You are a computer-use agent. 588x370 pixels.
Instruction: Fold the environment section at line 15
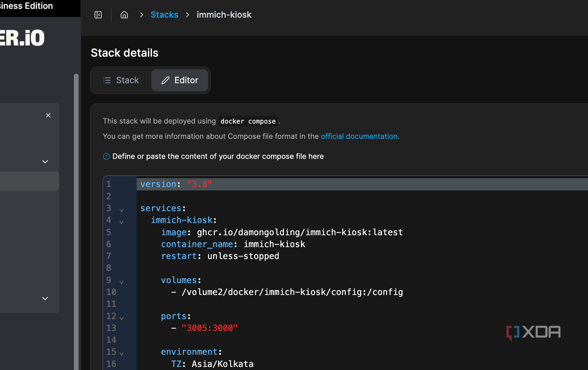[x=122, y=353]
